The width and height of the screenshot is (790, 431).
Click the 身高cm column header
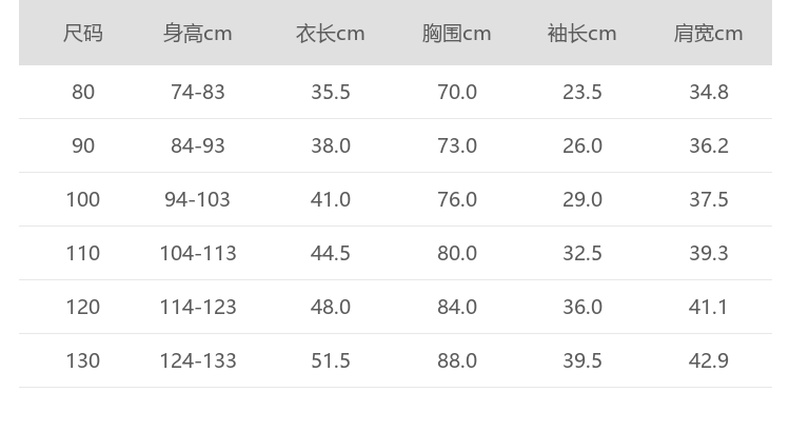197,34
